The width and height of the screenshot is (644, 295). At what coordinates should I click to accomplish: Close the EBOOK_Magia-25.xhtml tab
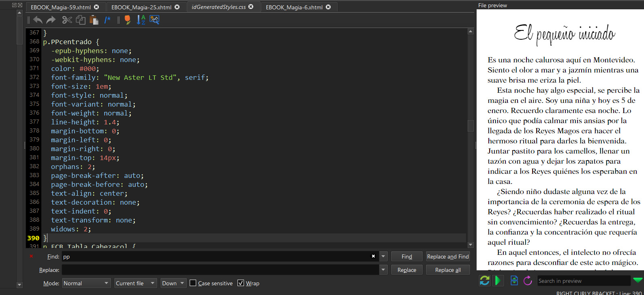pos(177,7)
